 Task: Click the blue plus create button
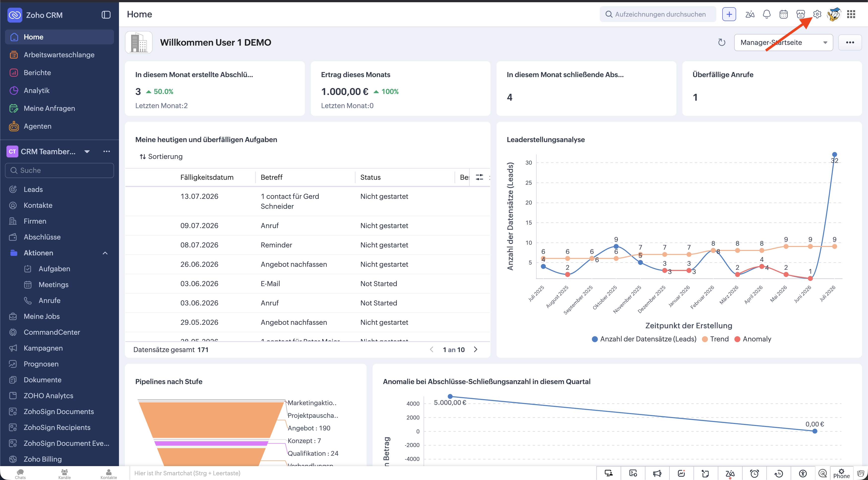729,14
